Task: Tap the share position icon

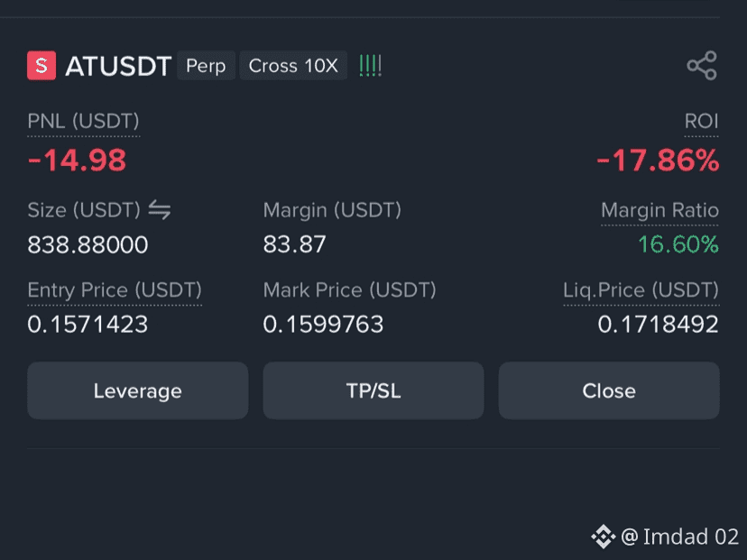Action: (x=702, y=66)
